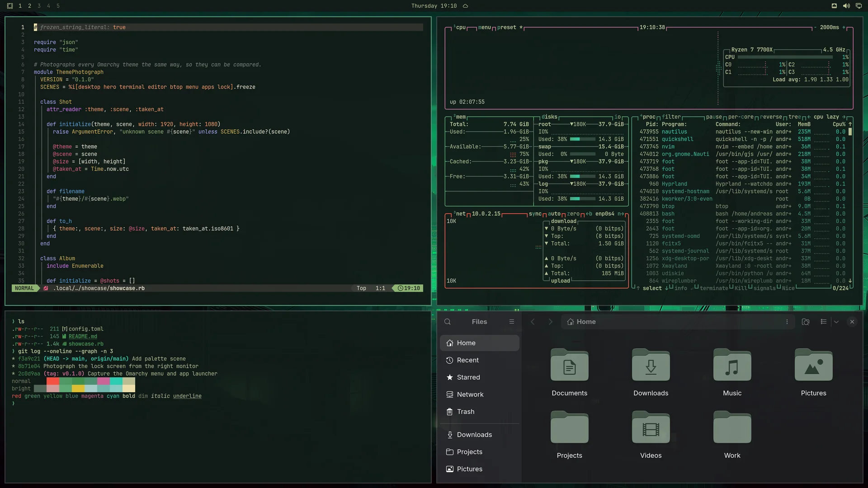Image resolution: width=868 pixels, height=488 pixels.
Task: Switch to workspace 2 in the top bar
Action: coord(29,6)
